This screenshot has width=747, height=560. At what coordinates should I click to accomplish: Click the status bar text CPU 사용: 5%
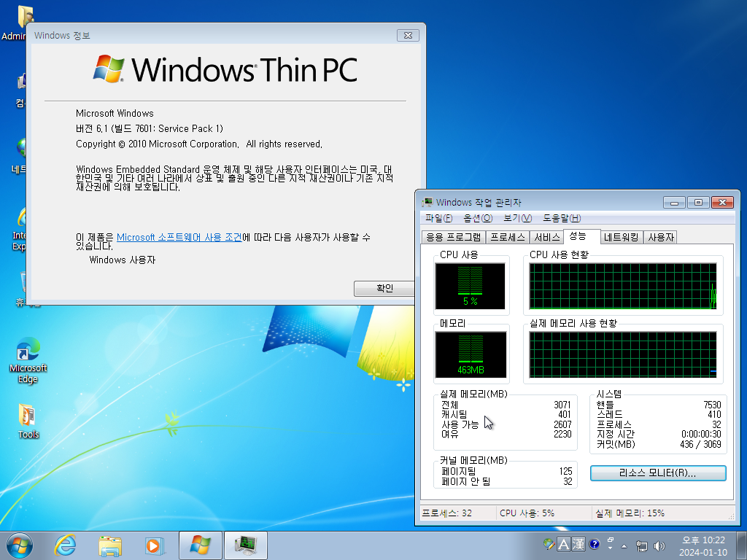527,513
